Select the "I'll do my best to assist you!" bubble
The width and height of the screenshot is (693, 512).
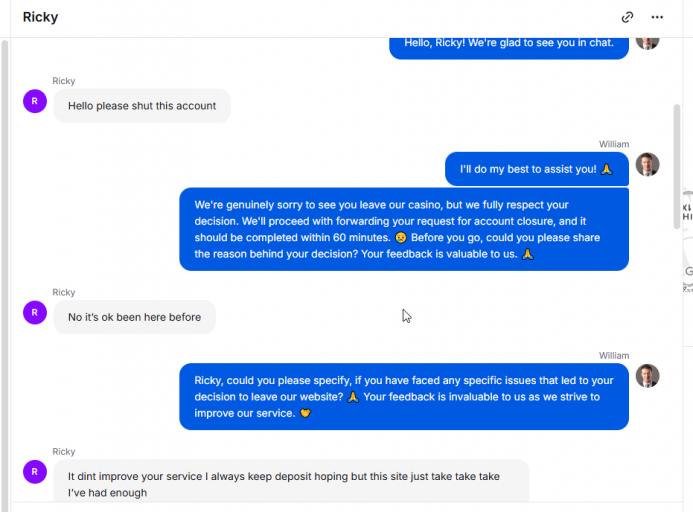click(x=537, y=169)
